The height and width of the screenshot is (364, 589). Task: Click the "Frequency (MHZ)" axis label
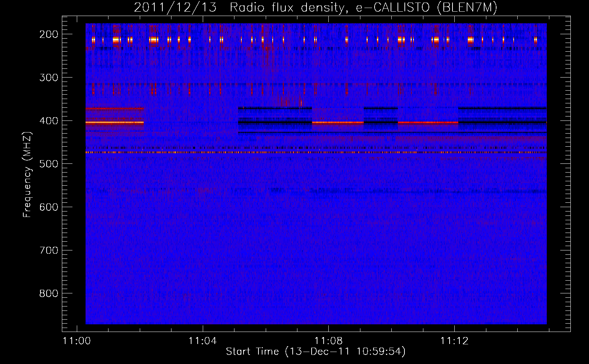click(x=27, y=174)
